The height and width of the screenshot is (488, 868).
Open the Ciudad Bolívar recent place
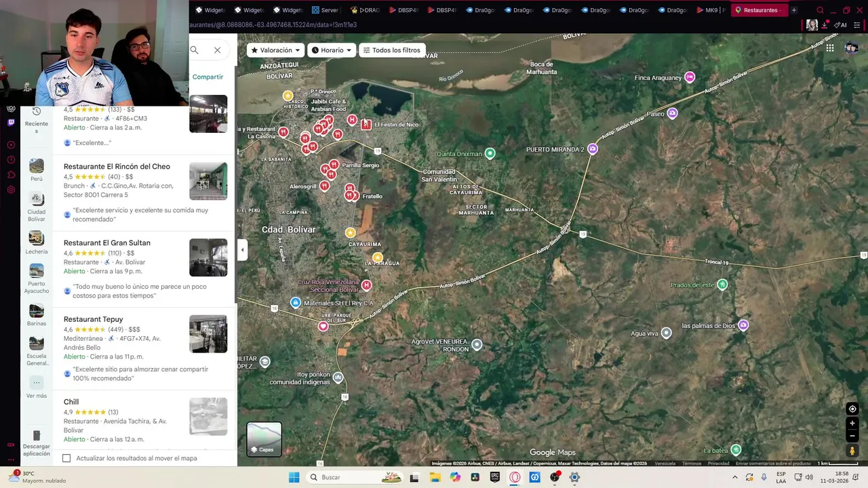pyautogui.click(x=37, y=199)
